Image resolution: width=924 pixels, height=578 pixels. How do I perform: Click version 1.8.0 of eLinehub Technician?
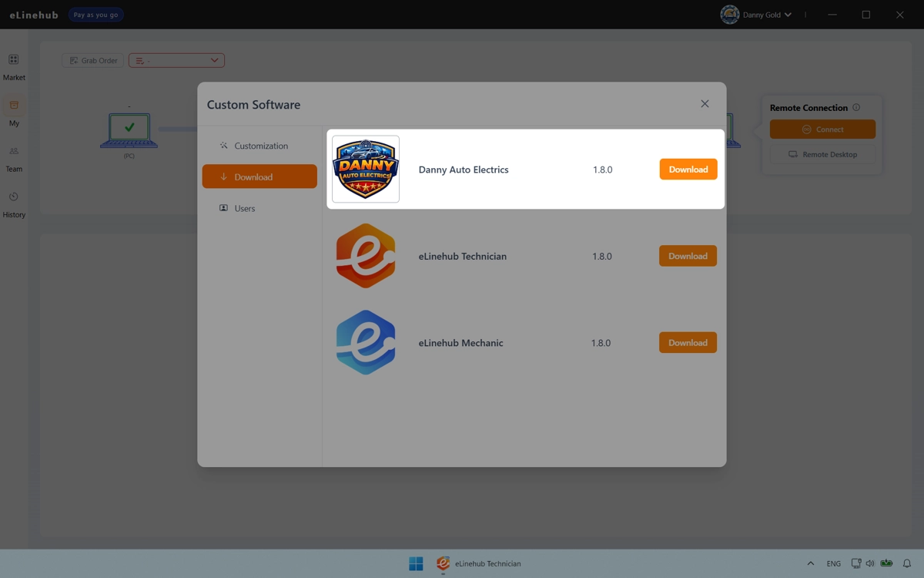click(x=602, y=256)
